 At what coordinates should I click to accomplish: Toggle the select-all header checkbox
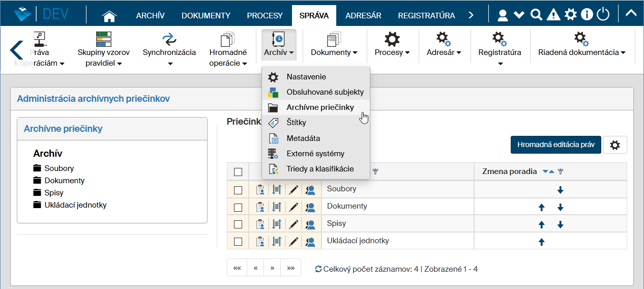pyautogui.click(x=238, y=172)
